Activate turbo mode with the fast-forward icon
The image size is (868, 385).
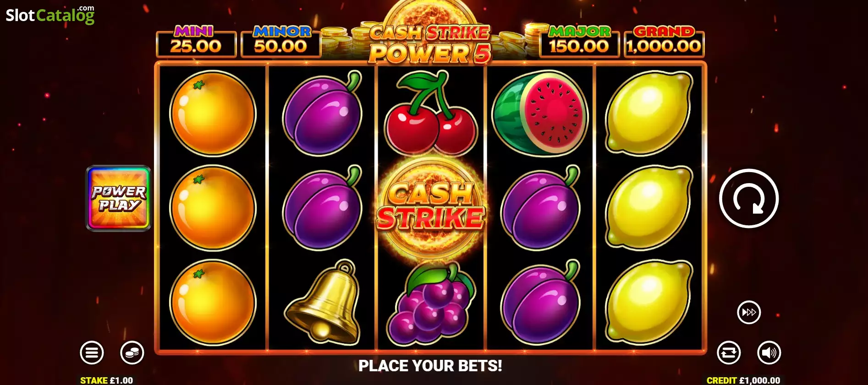click(749, 312)
